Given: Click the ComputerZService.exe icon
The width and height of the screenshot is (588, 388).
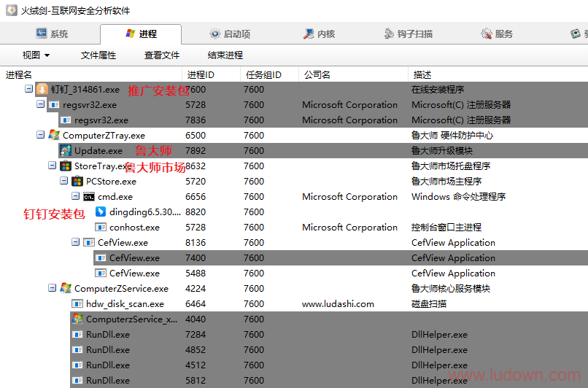Looking at the screenshot, I should pyautogui.click(x=66, y=288).
